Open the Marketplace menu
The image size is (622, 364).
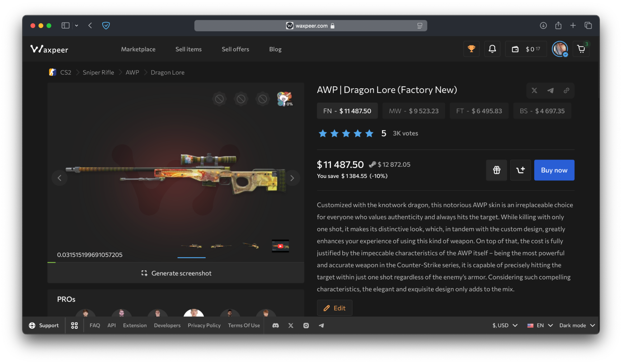coord(138,49)
